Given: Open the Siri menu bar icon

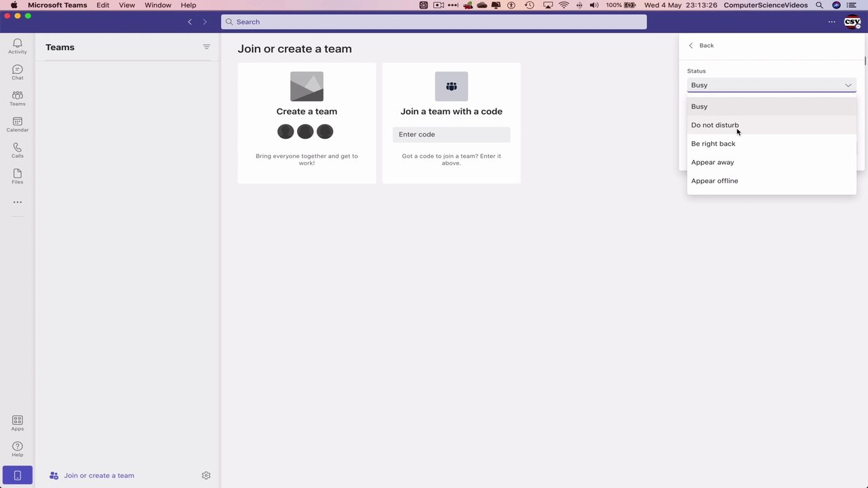Looking at the screenshot, I should click(x=836, y=5).
